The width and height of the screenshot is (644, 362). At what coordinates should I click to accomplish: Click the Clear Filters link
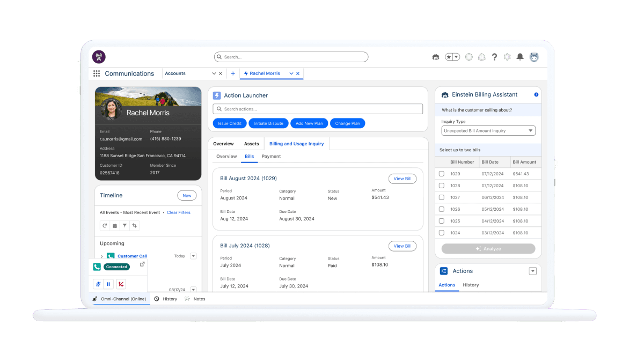(179, 212)
